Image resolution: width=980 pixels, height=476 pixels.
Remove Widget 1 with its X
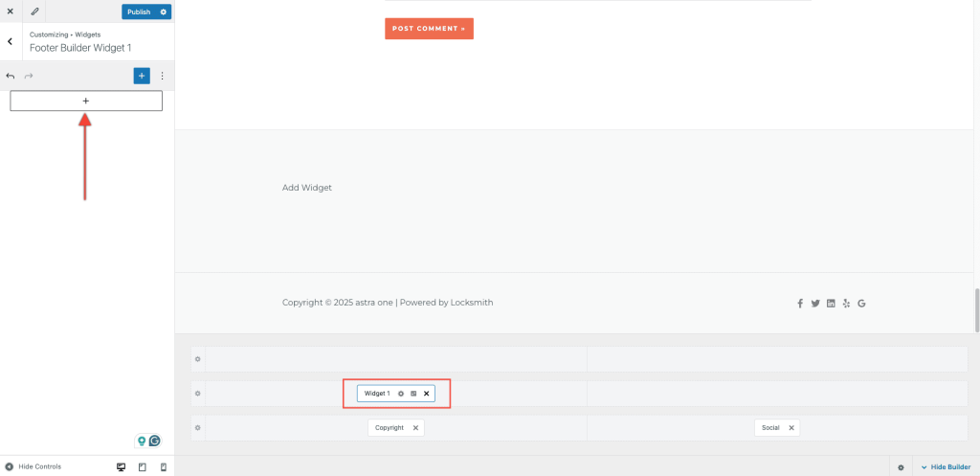[x=426, y=394]
